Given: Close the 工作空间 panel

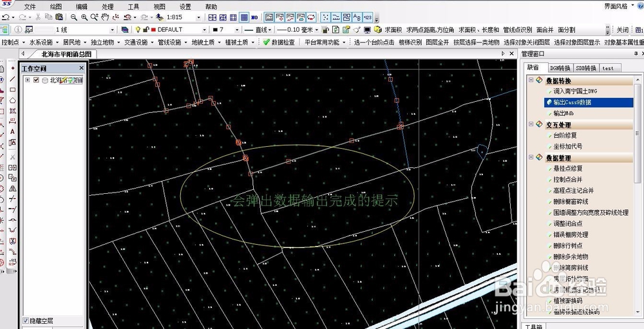Looking at the screenshot, I should 81,68.
